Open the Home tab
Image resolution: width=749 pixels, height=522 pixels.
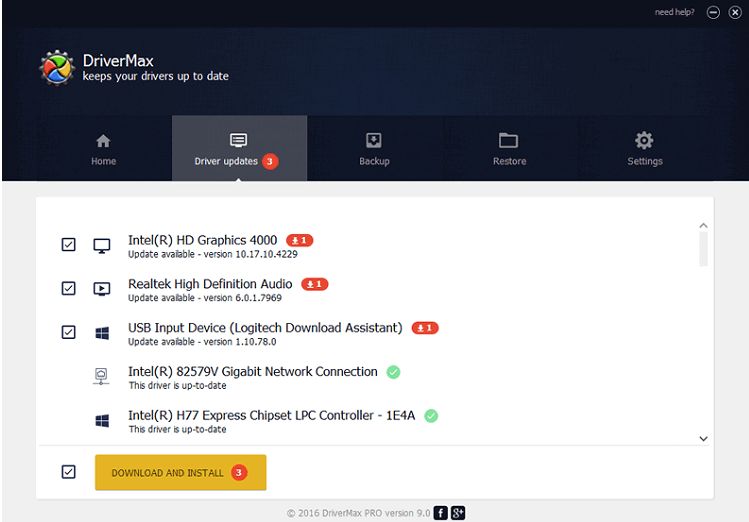[x=103, y=149]
